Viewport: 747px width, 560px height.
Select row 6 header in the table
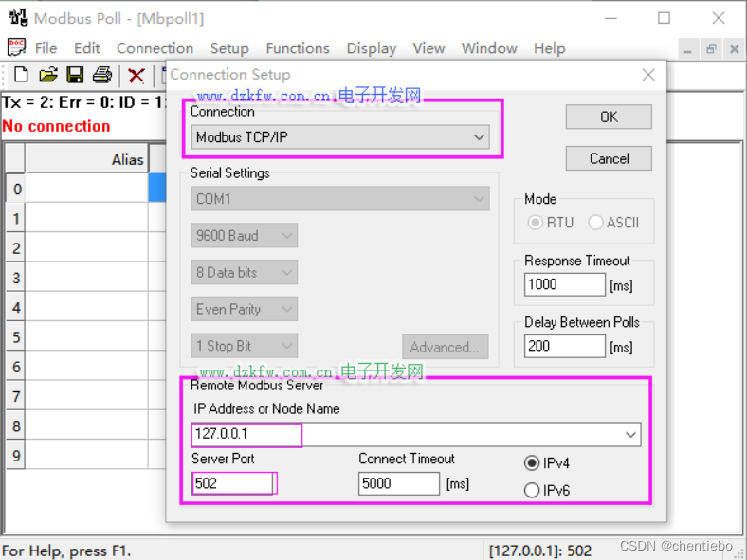(15, 367)
